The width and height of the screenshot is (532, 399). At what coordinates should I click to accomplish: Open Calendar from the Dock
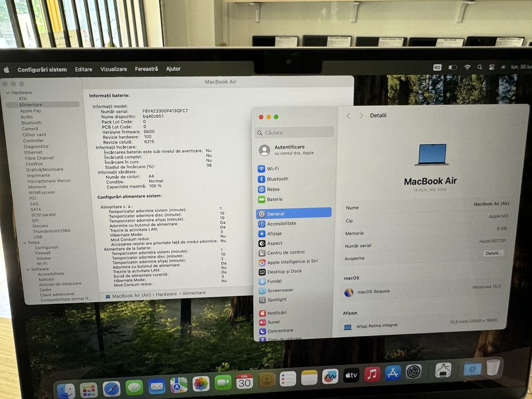coord(245,381)
